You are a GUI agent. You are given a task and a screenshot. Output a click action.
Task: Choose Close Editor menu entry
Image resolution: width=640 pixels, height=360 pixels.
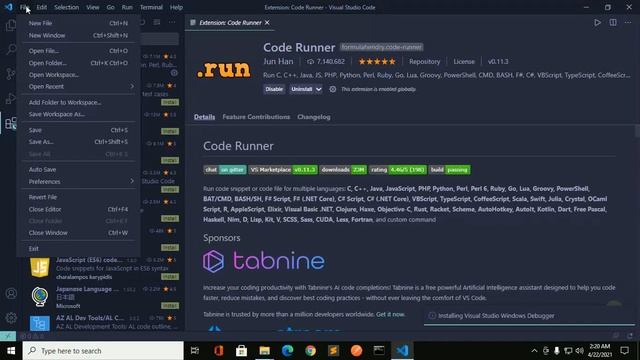[78, 209]
